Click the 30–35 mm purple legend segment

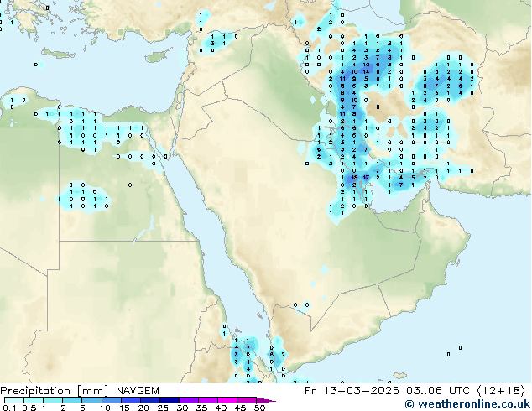(189, 400)
